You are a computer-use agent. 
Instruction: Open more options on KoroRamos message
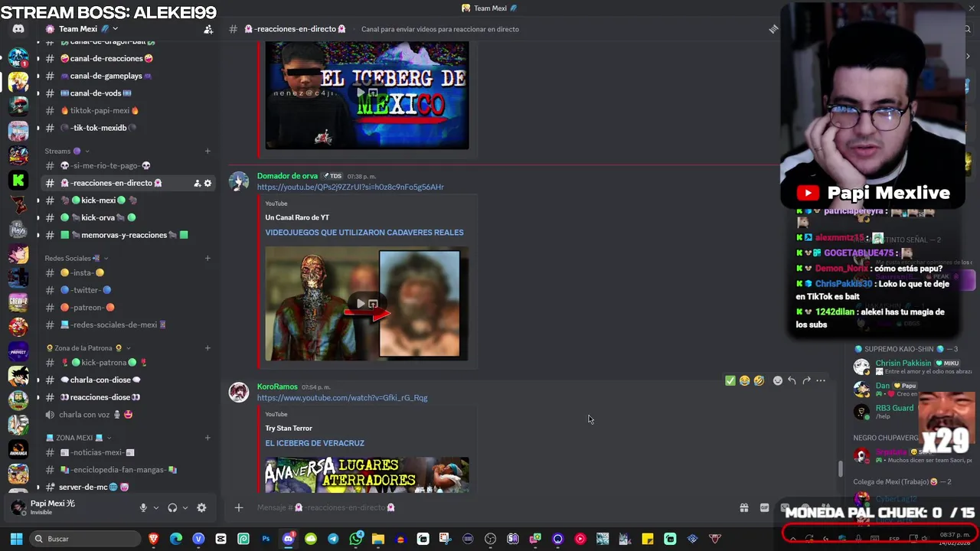point(821,380)
